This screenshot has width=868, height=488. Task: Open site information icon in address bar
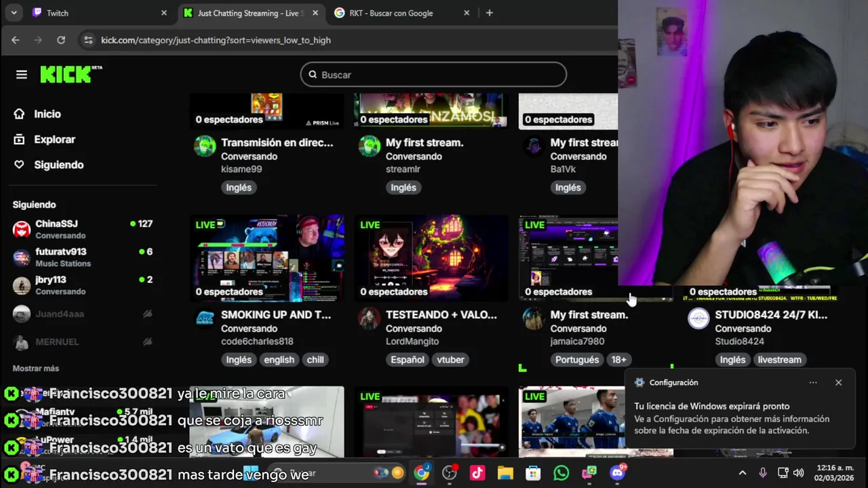coord(88,40)
